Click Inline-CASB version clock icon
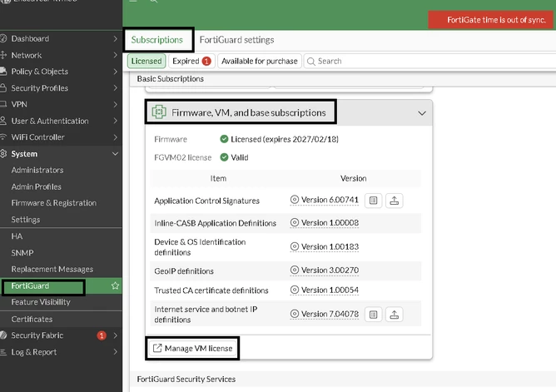Viewport: 556px width, 392px height. click(x=295, y=222)
